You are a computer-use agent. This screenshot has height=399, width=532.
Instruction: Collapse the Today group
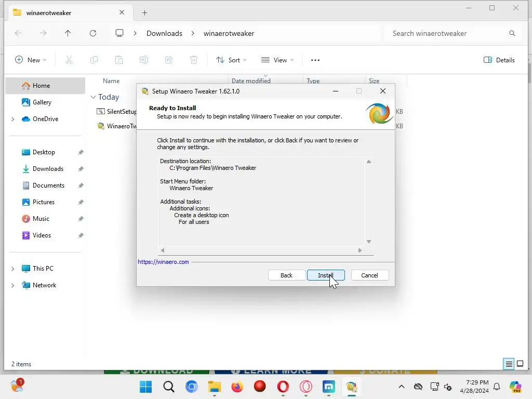[94, 97]
